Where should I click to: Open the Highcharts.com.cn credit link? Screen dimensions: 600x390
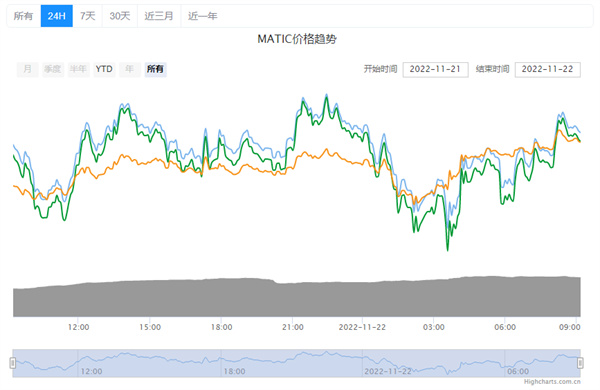(x=552, y=382)
